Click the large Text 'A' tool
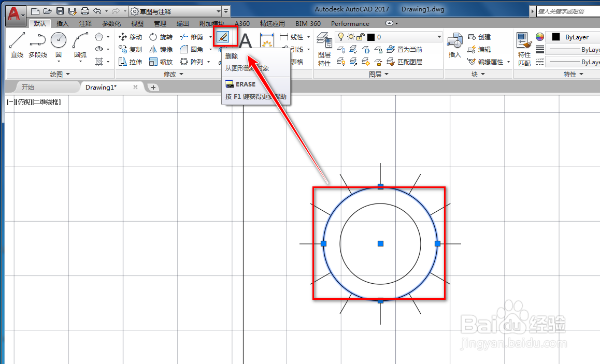Viewport: 600px width, 364px height. (x=245, y=40)
